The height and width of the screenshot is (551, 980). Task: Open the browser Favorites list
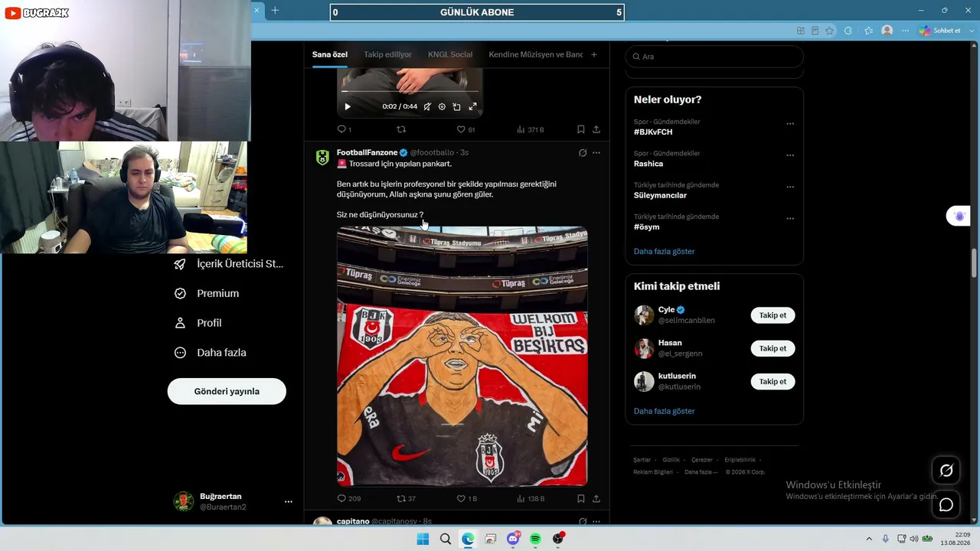tap(868, 31)
